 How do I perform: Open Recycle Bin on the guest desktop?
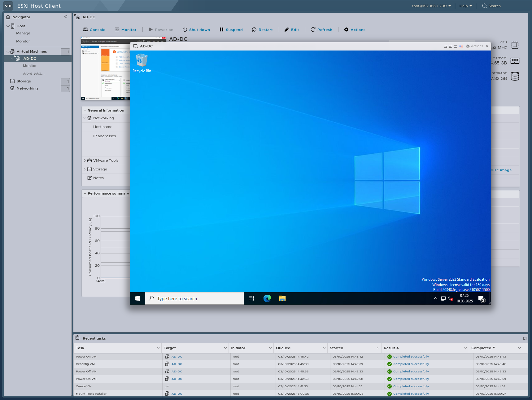(142, 61)
